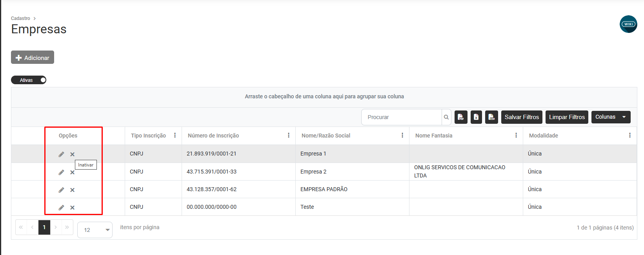Click Salvar Filtros button
Image resolution: width=644 pixels, height=255 pixels.
[522, 117]
